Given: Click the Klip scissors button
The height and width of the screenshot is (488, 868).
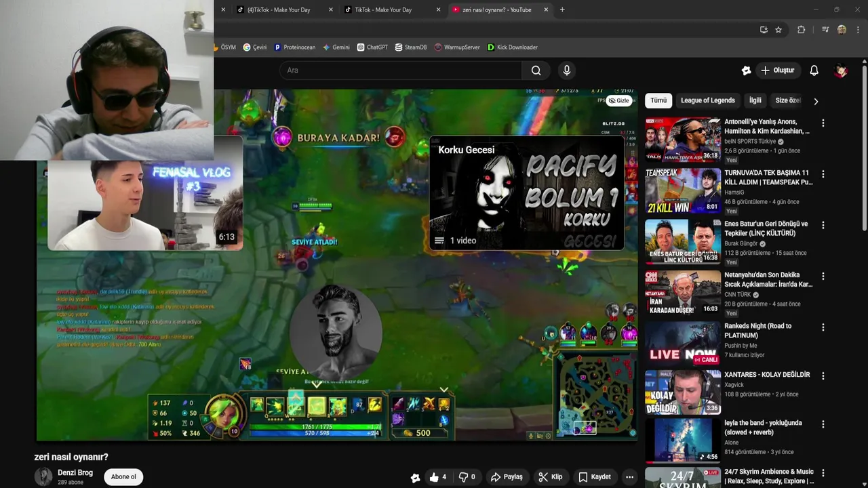Looking at the screenshot, I should (550, 477).
